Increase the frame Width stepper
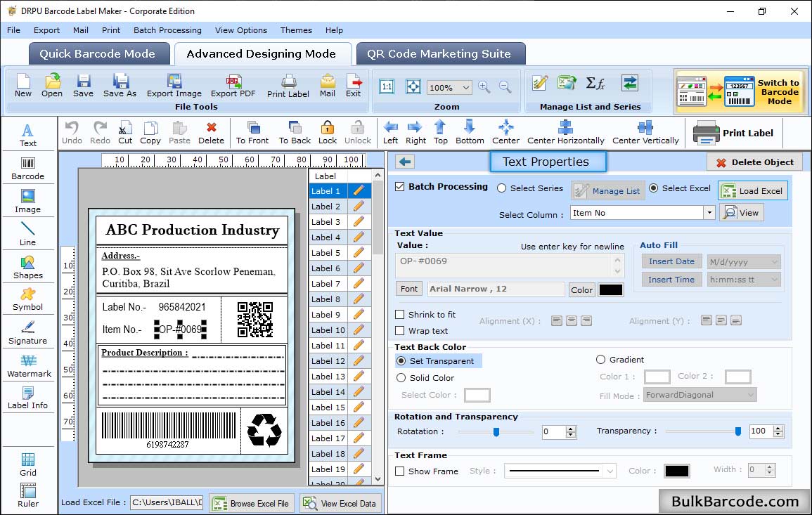 click(x=770, y=467)
